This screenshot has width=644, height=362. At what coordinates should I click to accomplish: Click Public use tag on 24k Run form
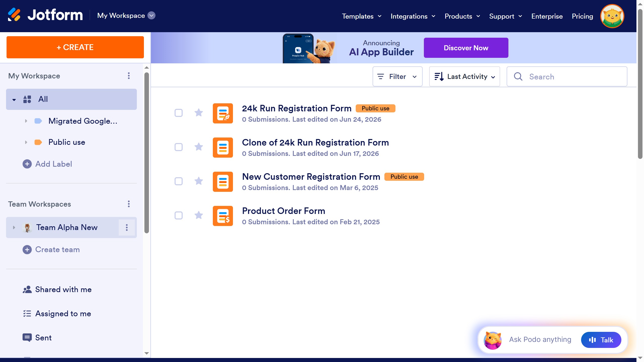[x=375, y=108]
